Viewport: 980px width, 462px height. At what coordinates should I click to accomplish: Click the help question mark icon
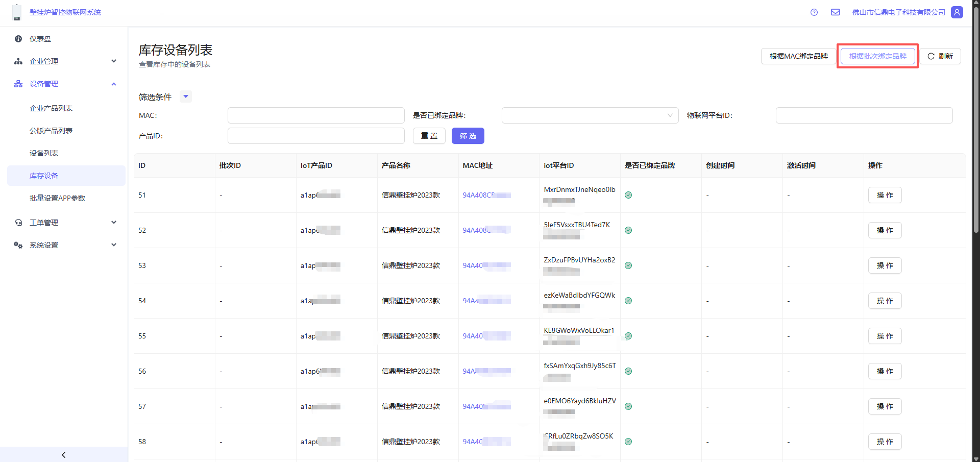814,12
